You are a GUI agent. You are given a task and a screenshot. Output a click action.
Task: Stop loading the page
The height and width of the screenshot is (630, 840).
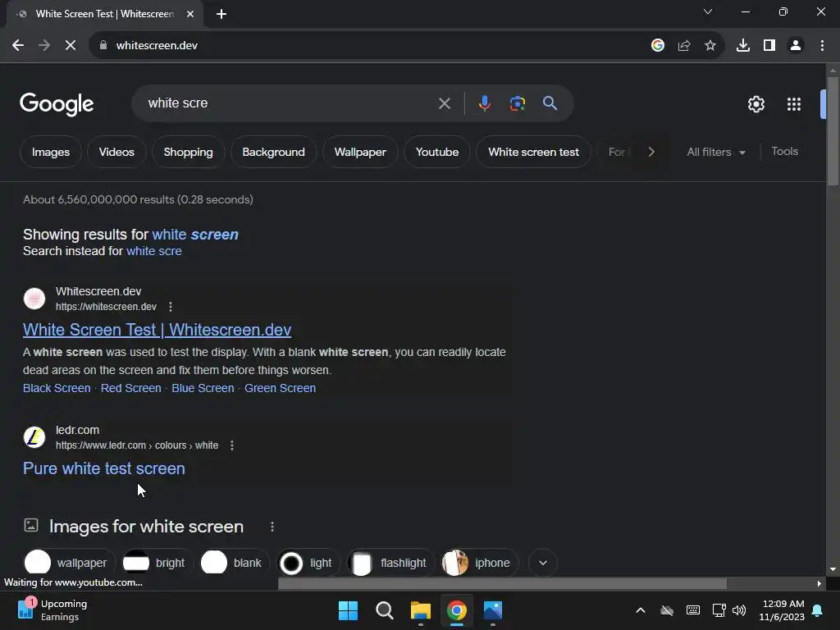(x=71, y=46)
